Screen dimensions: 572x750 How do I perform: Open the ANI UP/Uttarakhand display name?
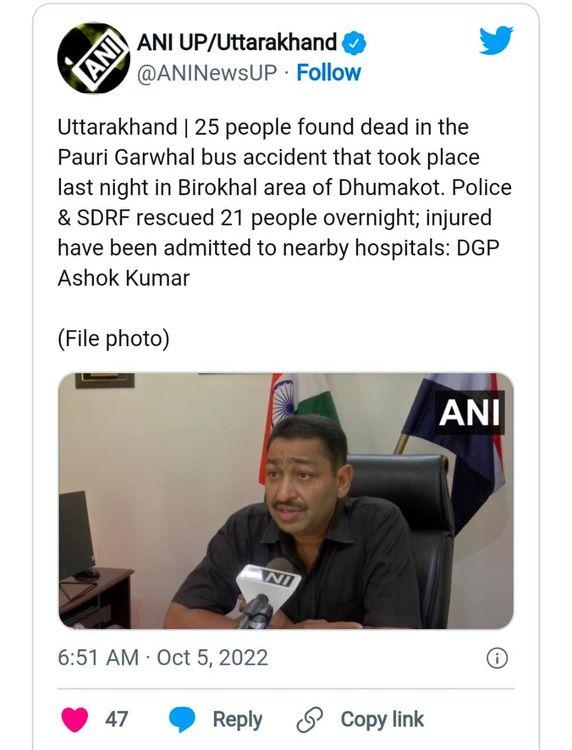click(x=237, y=43)
